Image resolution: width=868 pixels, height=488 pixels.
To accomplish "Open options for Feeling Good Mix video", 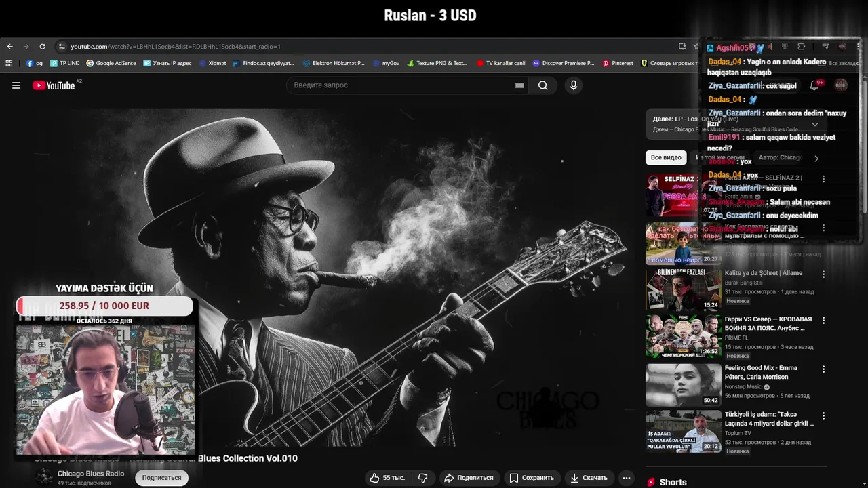I will 824,369.
